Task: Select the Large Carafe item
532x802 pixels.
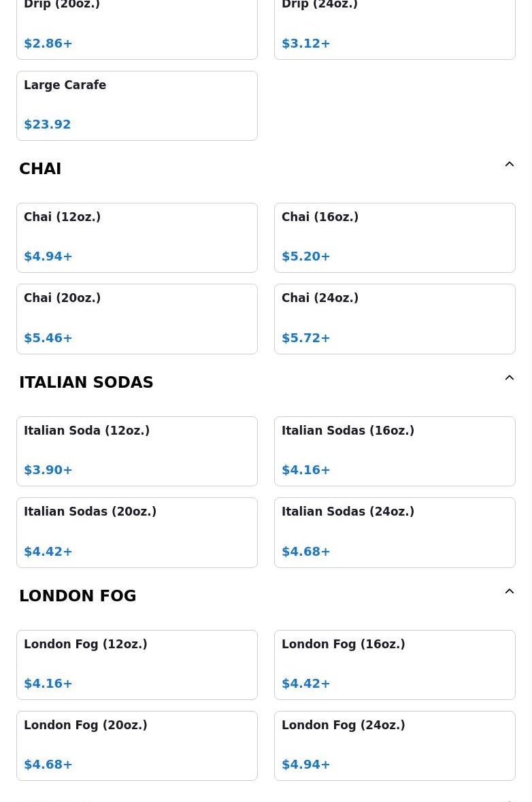Action: (x=137, y=105)
